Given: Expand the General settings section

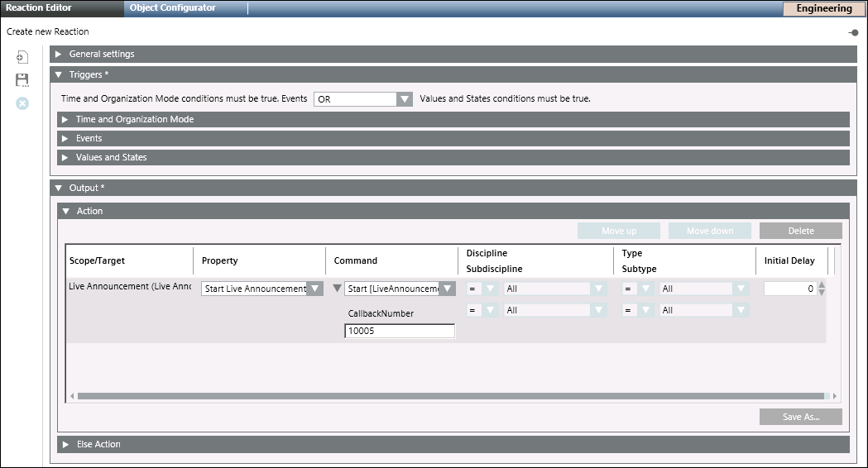Looking at the screenshot, I should [x=58, y=54].
